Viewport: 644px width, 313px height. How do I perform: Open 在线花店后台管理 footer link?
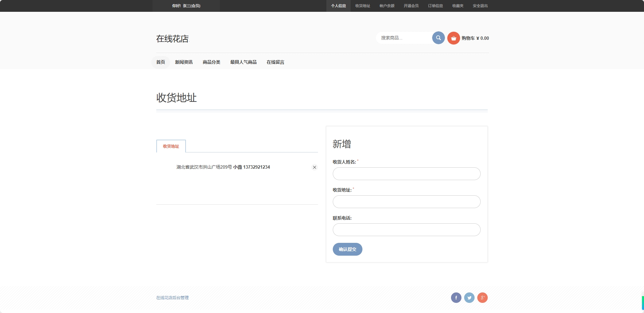pos(172,297)
